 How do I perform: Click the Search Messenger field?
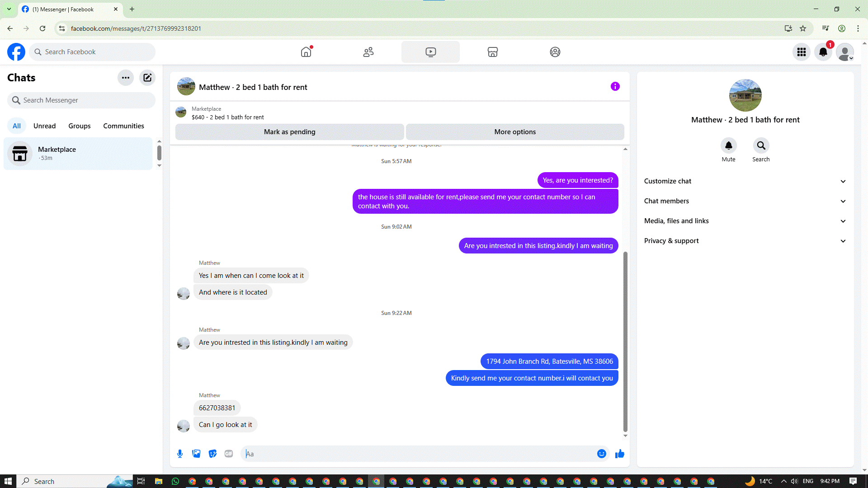pyautogui.click(x=81, y=100)
